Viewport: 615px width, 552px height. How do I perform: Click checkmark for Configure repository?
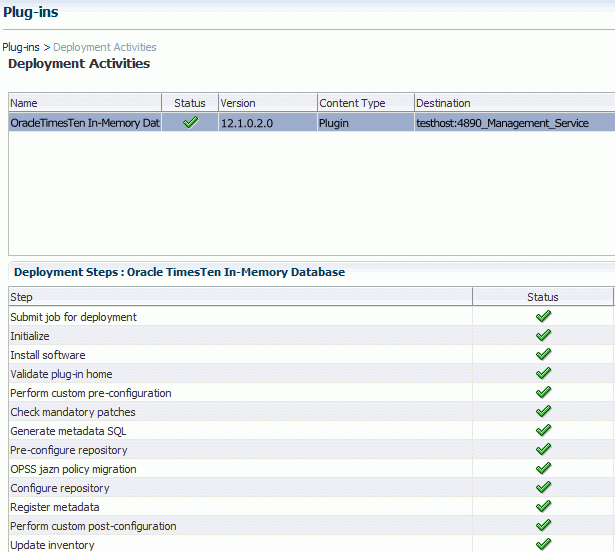coord(543,487)
